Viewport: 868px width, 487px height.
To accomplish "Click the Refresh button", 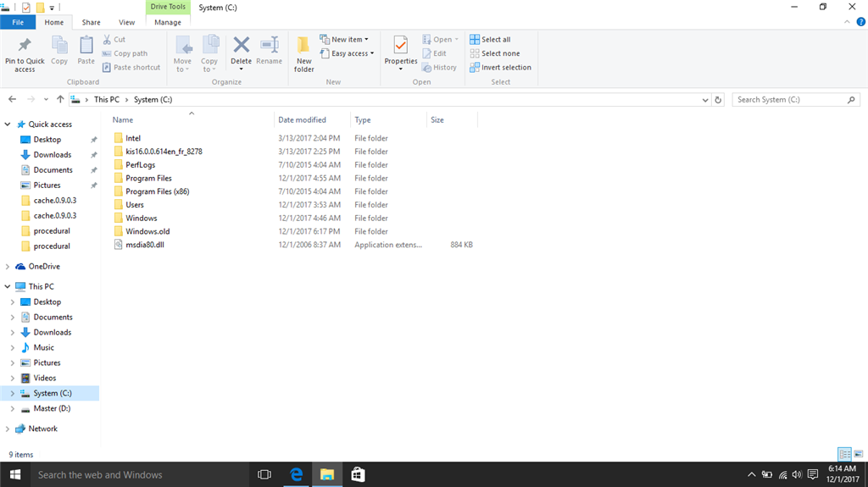I will [x=718, y=100].
